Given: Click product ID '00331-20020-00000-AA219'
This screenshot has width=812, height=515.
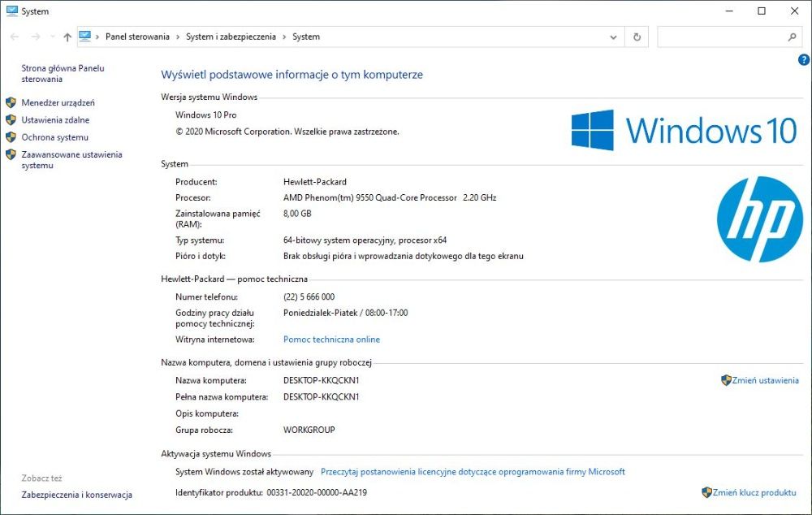Looking at the screenshot, I should tap(317, 492).
